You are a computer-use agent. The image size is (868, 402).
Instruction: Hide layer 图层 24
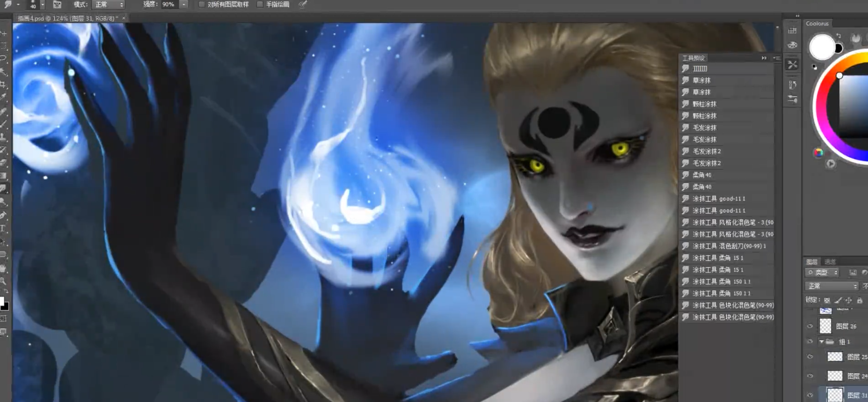tap(810, 376)
